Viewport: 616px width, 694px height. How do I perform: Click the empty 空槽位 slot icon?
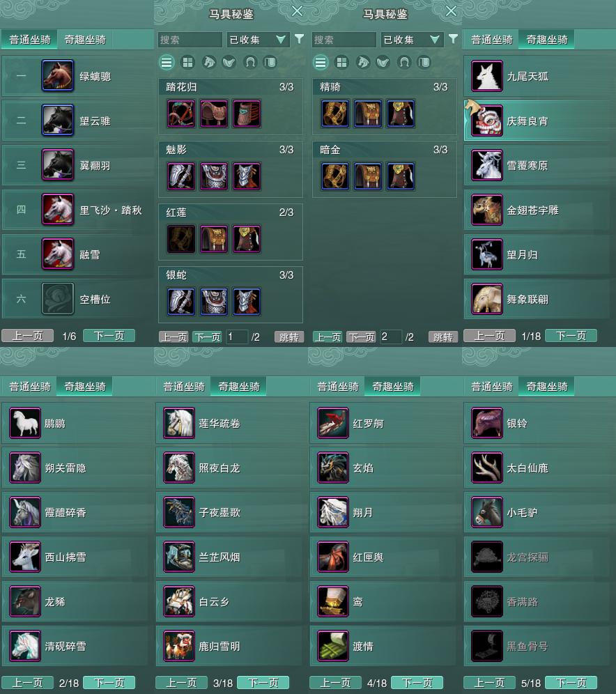pos(58,299)
